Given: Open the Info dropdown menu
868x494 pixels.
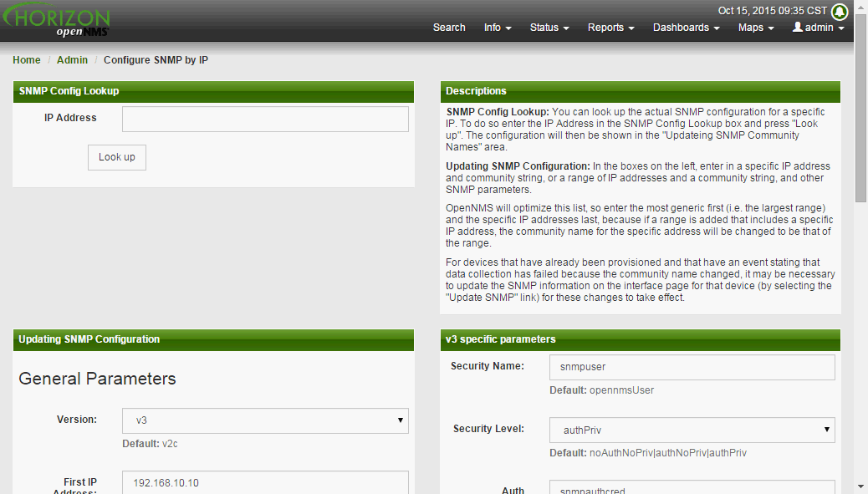Looking at the screenshot, I should pos(498,28).
